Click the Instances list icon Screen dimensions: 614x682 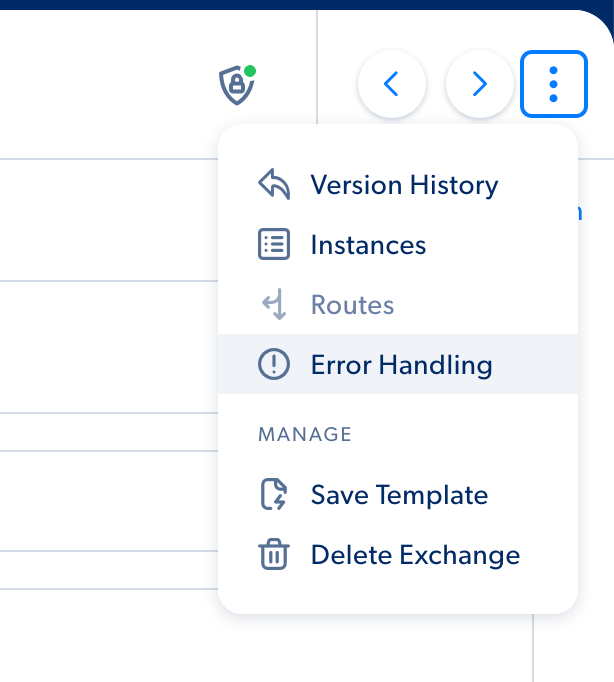[274, 244]
